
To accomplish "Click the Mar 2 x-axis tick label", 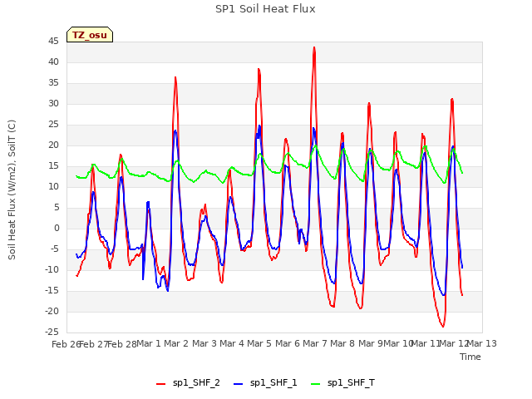I will pyautogui.click(x=176, y=343).
